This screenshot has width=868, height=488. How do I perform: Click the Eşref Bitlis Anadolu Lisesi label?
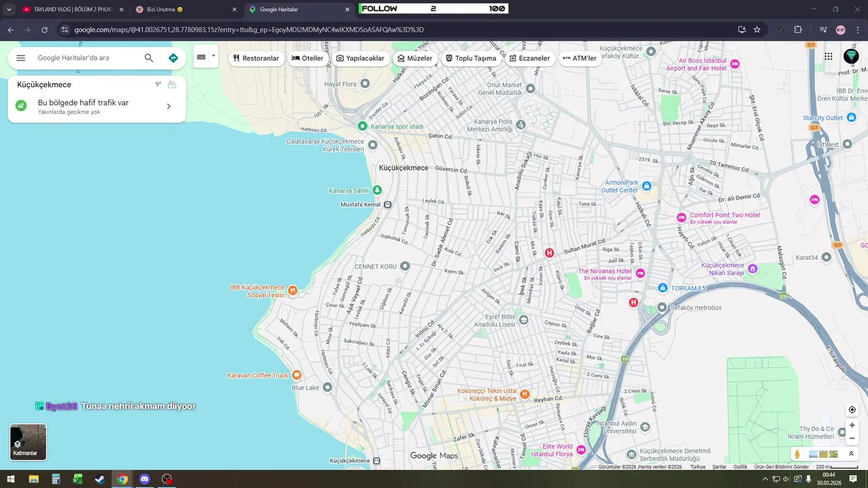[x=495, y=321]
